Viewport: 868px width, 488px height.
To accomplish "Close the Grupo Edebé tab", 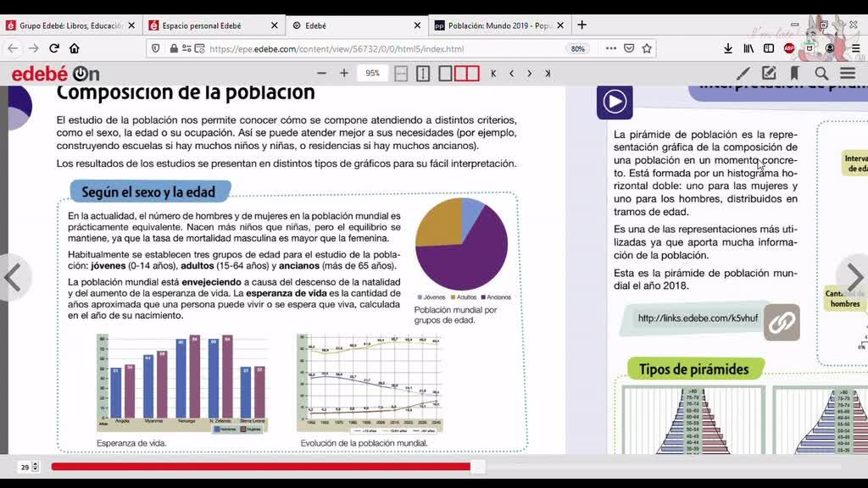I will [x=131, y=25].
